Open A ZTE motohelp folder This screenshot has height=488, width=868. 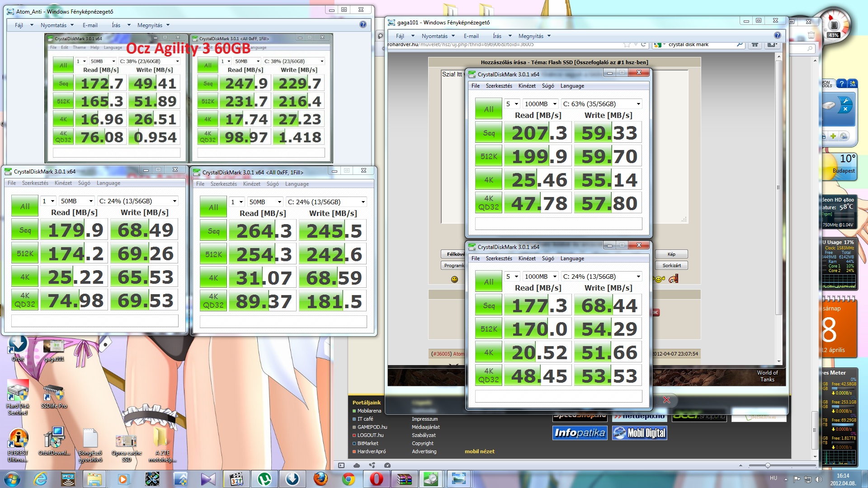tap(162, 446)
